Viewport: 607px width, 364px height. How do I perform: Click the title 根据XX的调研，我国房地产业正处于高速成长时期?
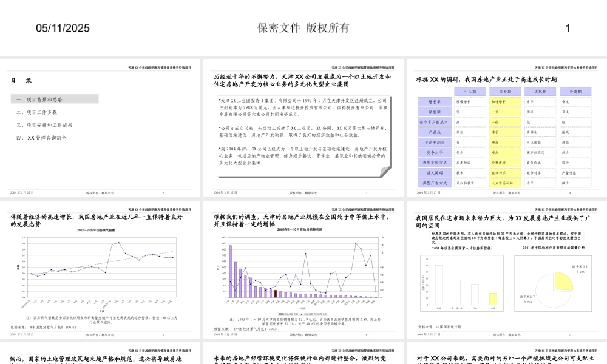487,79
